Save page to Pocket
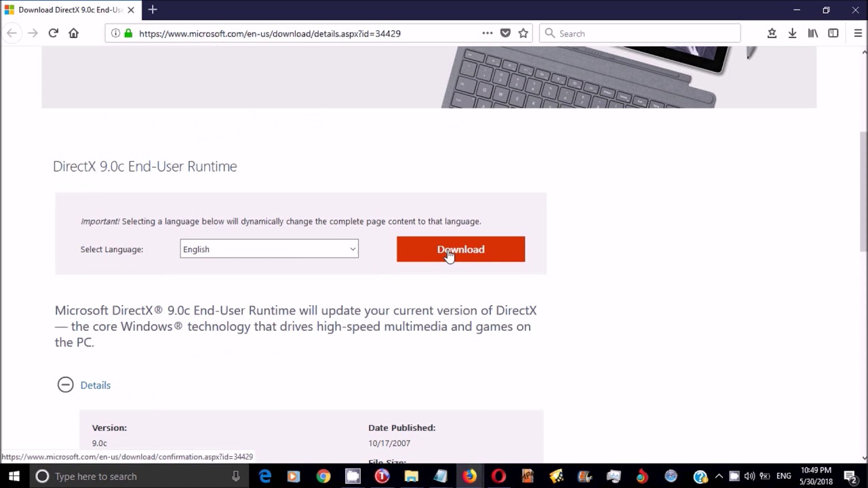 505,33
